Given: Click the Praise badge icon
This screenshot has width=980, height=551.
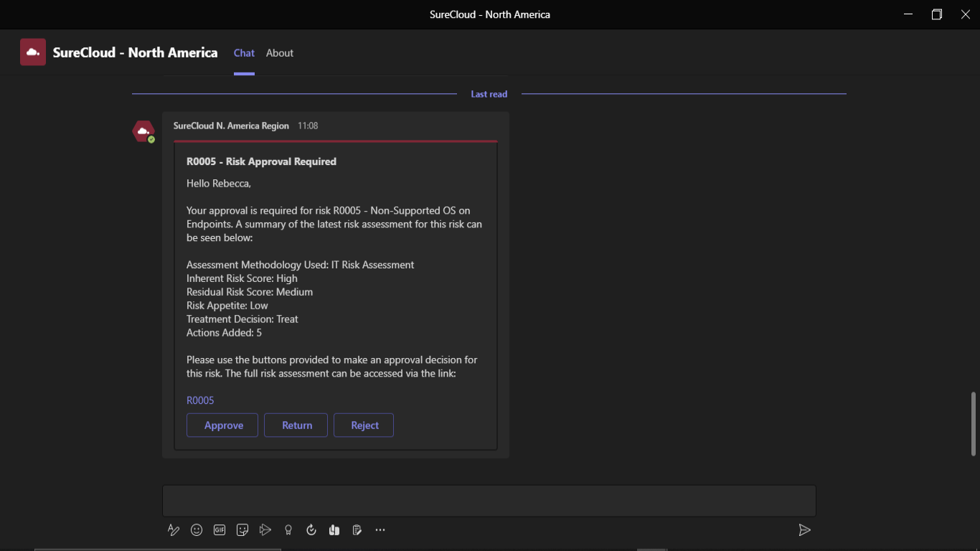Looking at the screenshot, I should [288, 530].
